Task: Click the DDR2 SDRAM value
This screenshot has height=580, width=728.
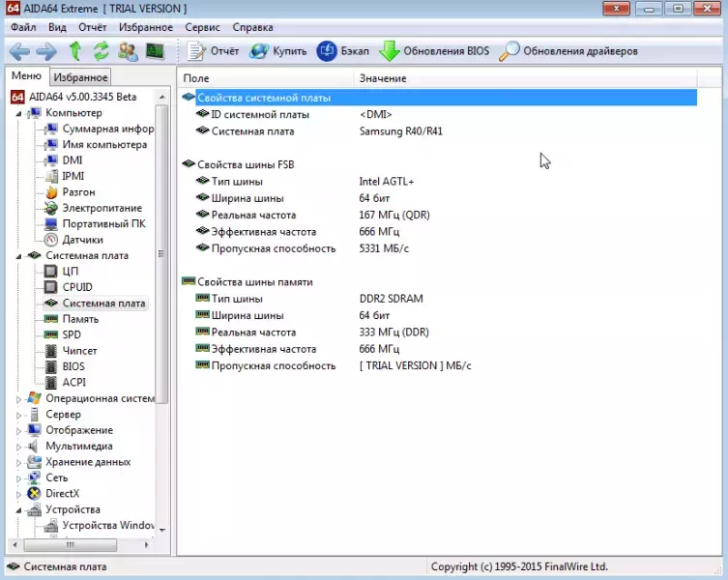Action: 391,299
